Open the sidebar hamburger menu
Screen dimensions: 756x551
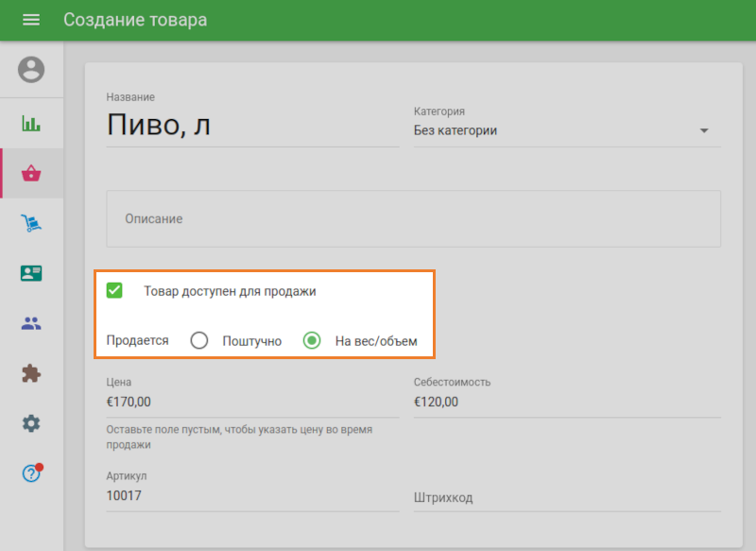pyautogui.click(x=31, y=19)
